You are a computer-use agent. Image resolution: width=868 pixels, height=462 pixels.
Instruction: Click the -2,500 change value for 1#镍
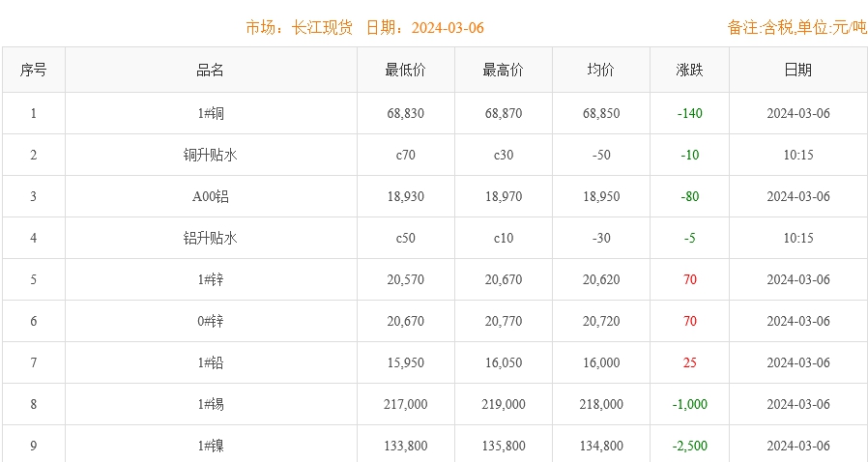coord(689,446)
